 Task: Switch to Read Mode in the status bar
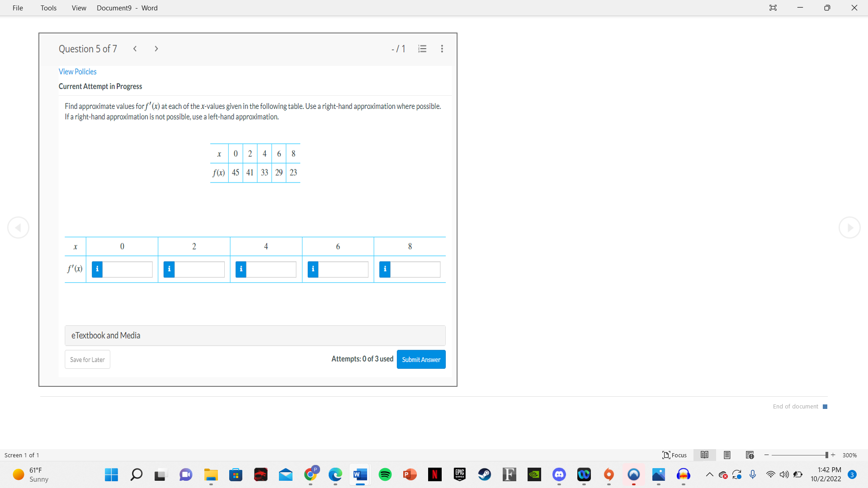[x=705, y=455]
